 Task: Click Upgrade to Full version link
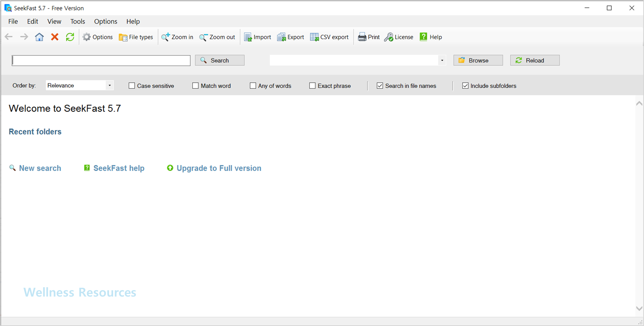pos(219,168)
